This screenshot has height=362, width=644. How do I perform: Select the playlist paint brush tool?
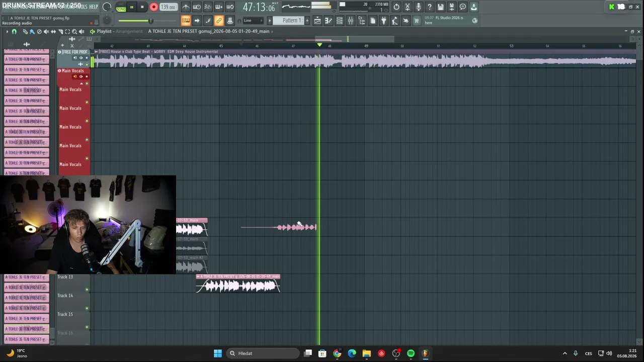pyautogui.click(x=32, y=31)
